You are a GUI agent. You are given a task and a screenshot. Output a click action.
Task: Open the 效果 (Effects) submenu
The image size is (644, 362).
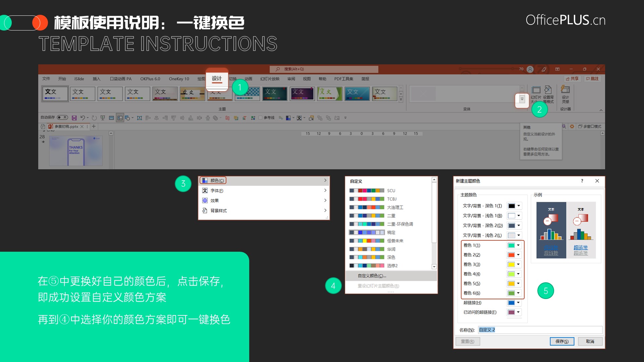264,200
